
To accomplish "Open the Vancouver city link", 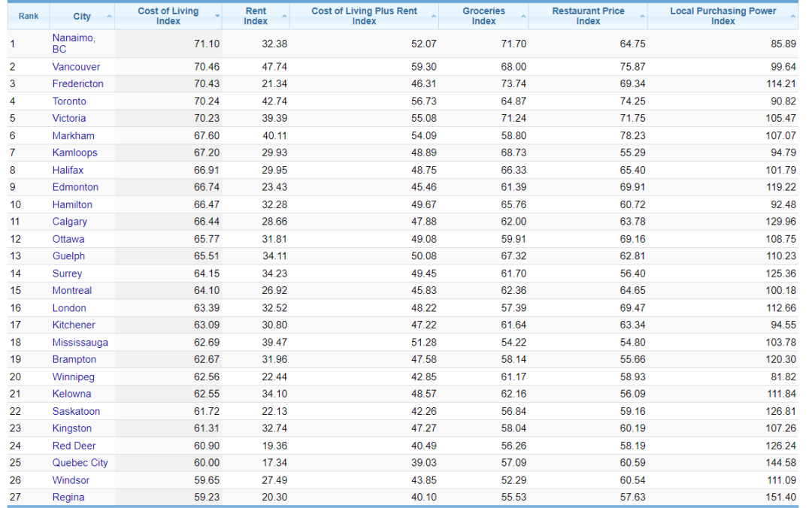I will [x=76, y=67].
